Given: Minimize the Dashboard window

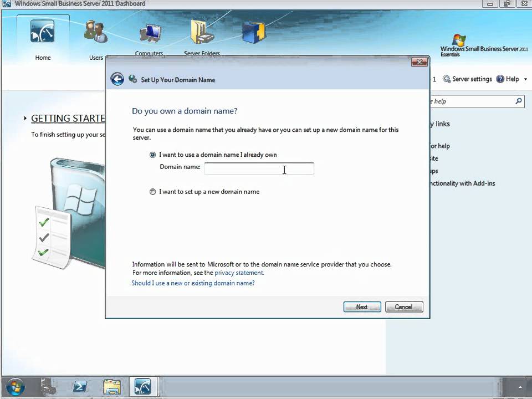Looking at the screenshot, I should pyautogui.click(x=490, y=4).
